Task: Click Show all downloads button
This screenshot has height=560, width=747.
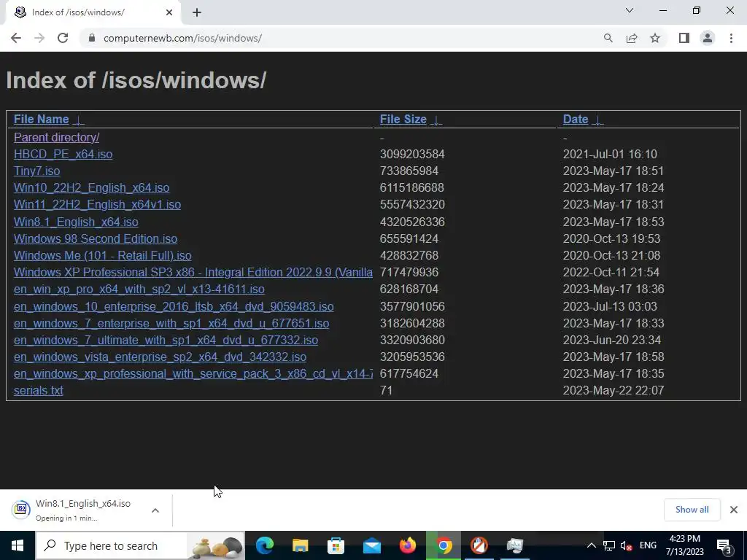Action: click(x=692, y=510)
